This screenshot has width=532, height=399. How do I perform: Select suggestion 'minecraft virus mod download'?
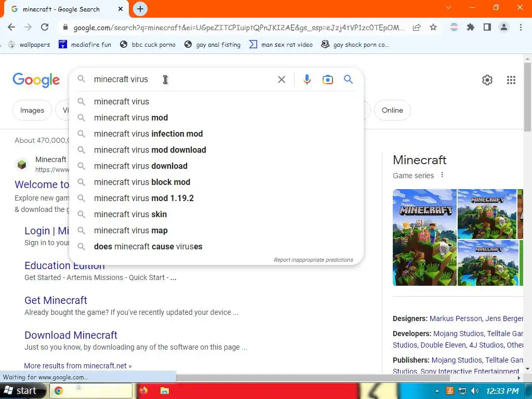pos(216,150)
